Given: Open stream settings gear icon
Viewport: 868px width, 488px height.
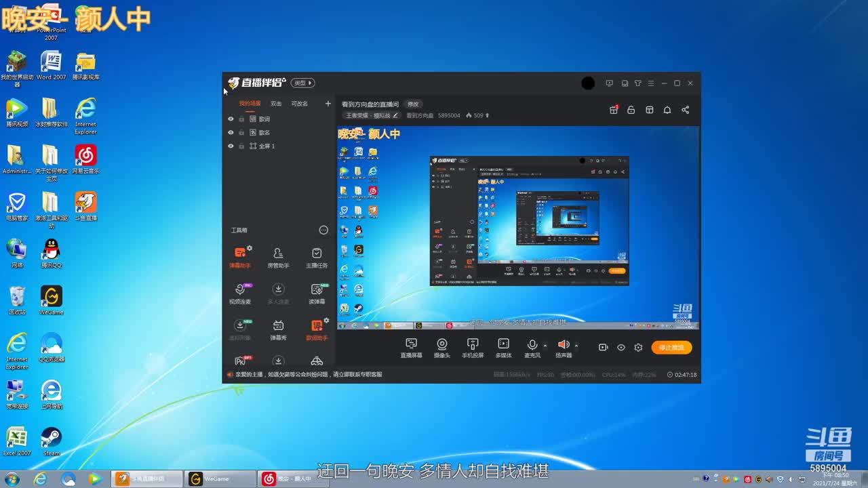Looking at the screenshot, I should (638, 348).
